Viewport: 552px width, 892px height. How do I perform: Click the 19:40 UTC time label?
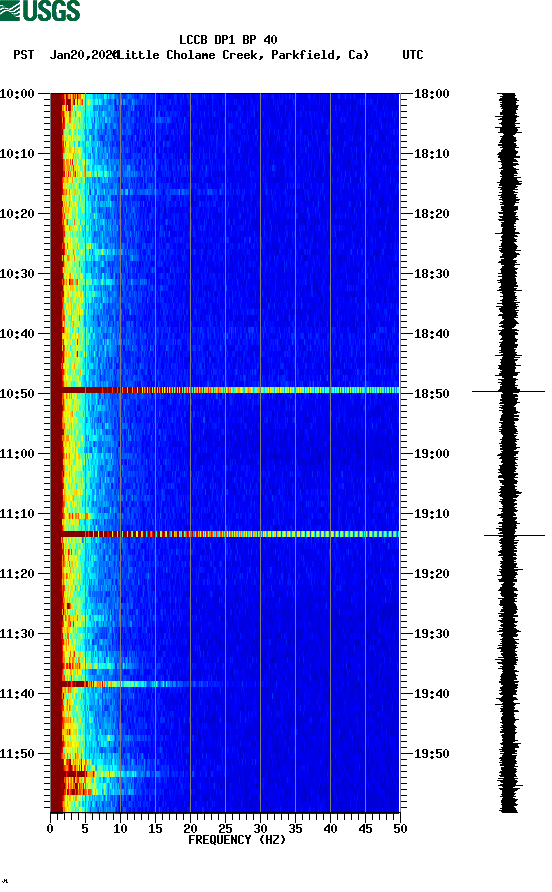(431, 694)
